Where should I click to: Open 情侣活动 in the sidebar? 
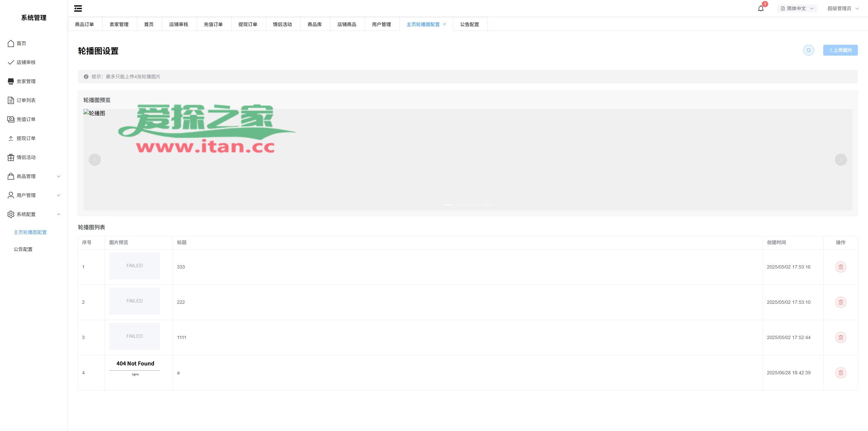click(x=34, y=157)
